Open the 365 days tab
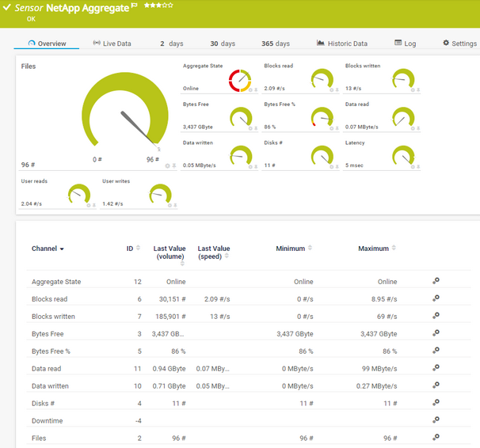This screenshot has width=480, height=448. pos(276,44)
